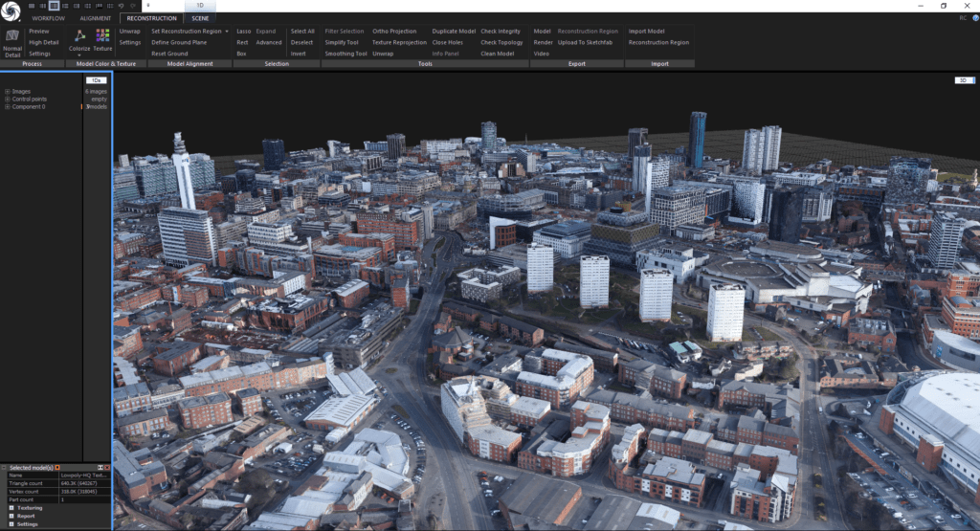Screen dimensions: 980x531
Task: Open the Smoothing Tool
Action: (345, 54)
